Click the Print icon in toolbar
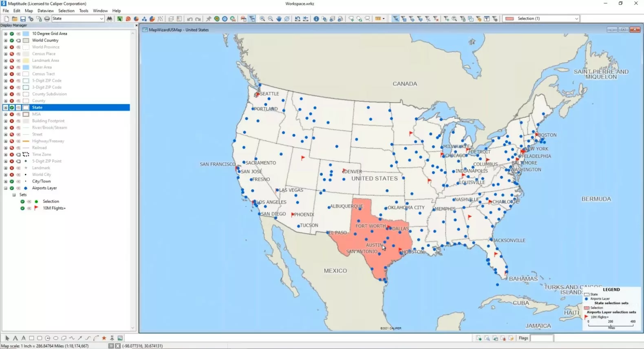Screen dimensions: 644x349 point(47,19)
